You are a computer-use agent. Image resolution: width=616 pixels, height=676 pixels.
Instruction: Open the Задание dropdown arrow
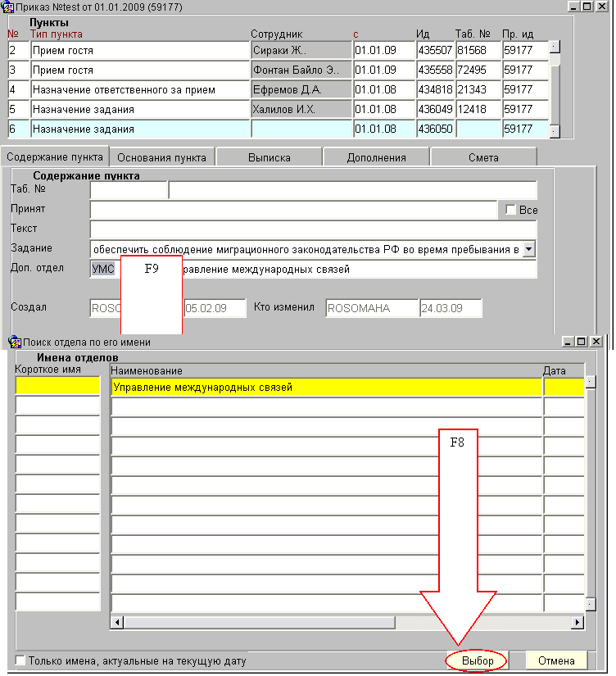[529, 249]
